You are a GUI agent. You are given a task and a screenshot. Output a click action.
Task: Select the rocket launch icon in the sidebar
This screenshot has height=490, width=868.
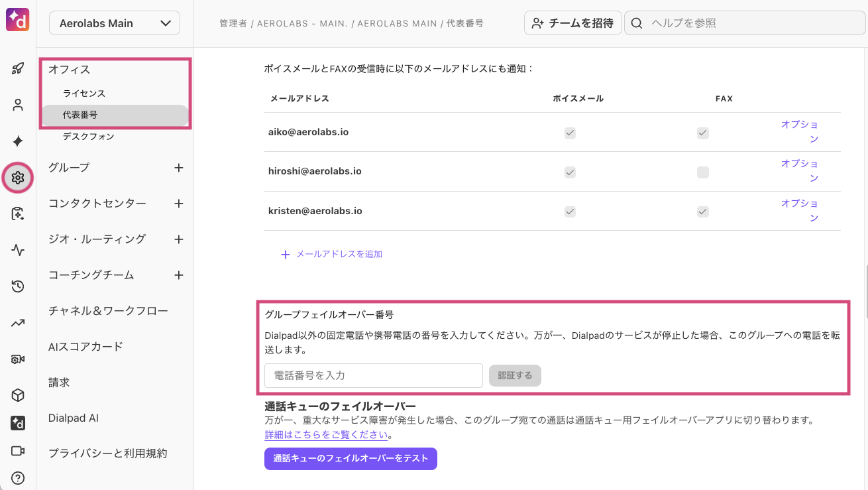click(x=17, y=68)
